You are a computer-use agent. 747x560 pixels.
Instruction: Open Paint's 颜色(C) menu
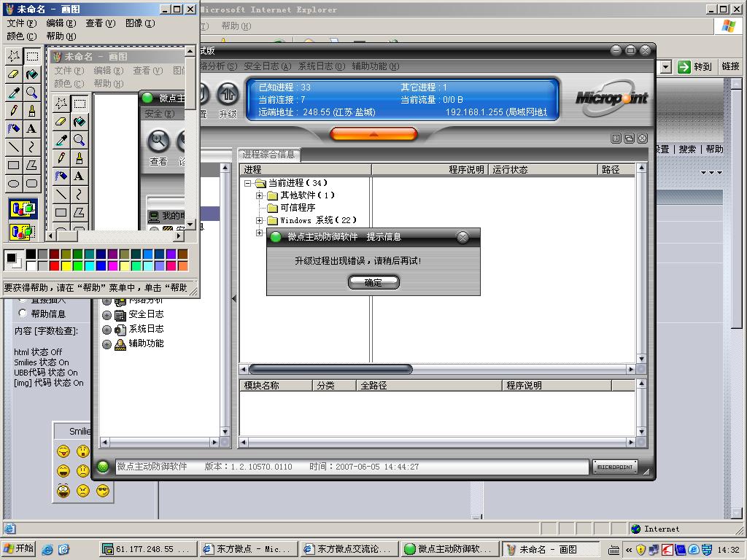point(22,36)
